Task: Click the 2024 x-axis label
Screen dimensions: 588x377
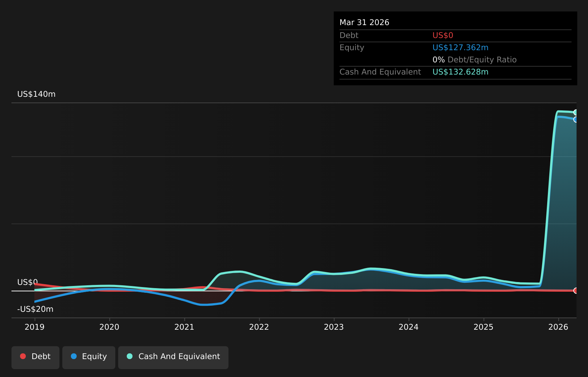Action: pos(409,327)
